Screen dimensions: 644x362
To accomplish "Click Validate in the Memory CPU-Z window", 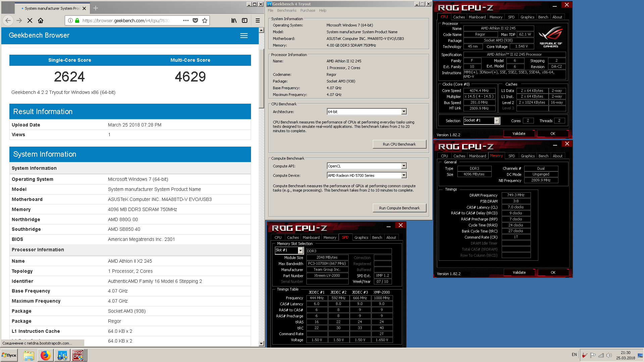I will tap(519, 272).
